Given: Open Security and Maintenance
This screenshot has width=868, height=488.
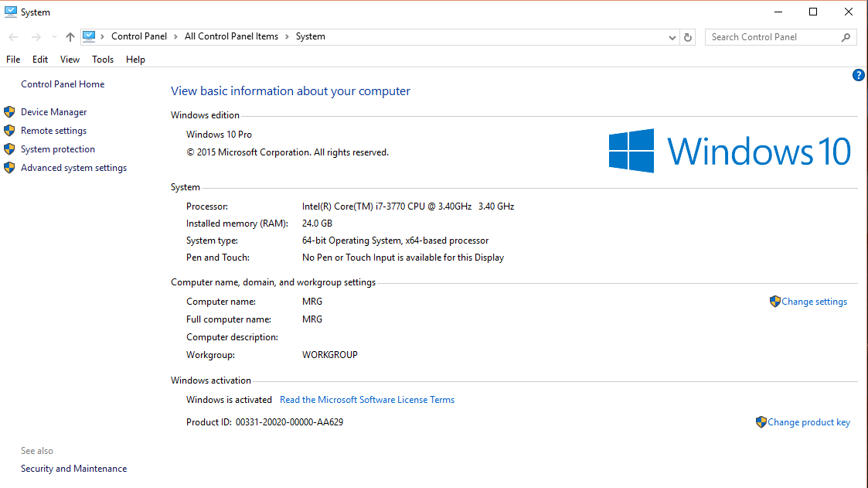Looking at the screenshot, I should coord(73,469).
